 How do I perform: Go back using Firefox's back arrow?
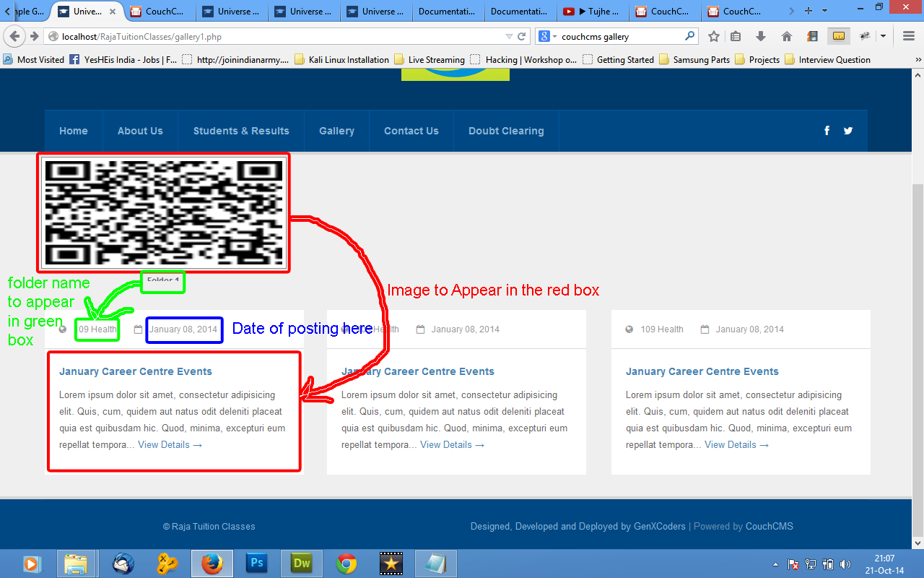[x=16, y=36]
